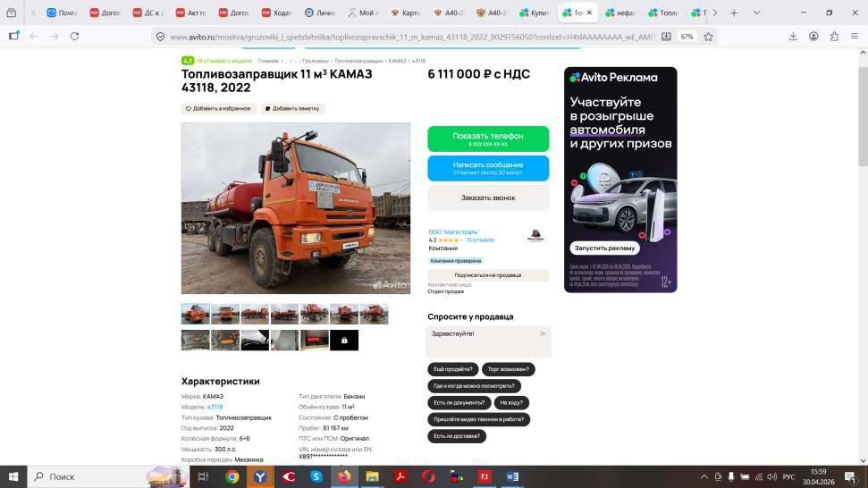Open a new browser tab
The height and width of the screenshot is (488, 868).
734,13
